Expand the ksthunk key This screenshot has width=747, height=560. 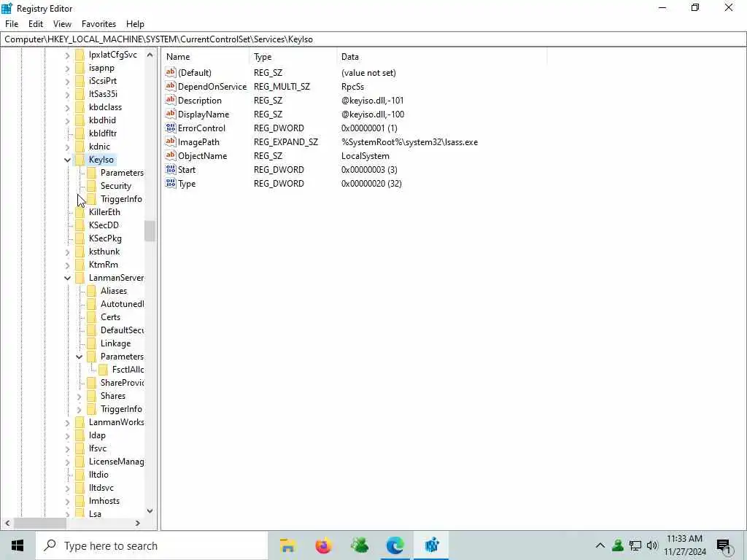(x=67, y=252)
